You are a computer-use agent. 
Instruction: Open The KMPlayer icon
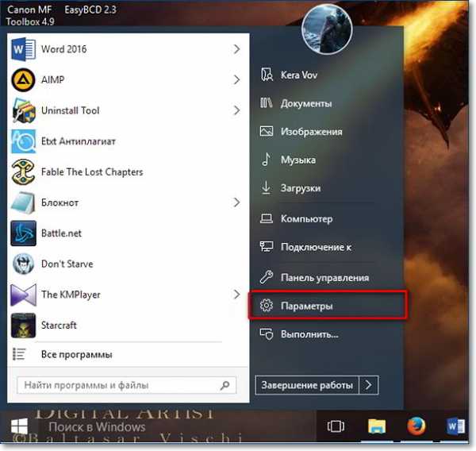[23, 295]
